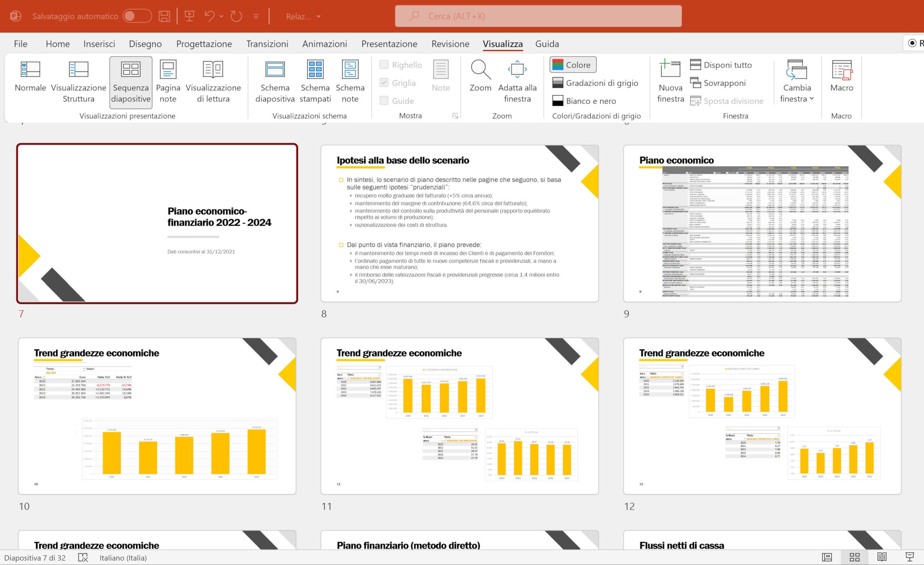Open the Progettazione tab

[204, 44]
